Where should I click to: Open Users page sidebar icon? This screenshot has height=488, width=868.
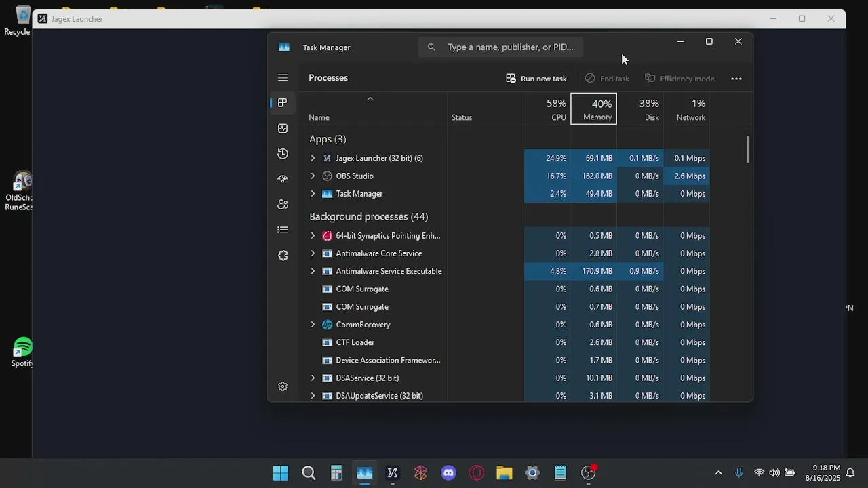click(283, 205)
